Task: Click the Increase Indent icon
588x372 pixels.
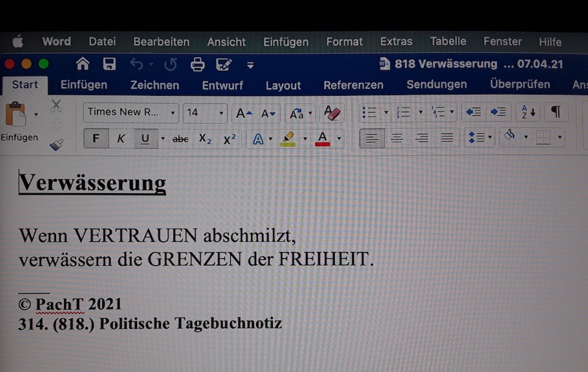Action: [498, 112]
